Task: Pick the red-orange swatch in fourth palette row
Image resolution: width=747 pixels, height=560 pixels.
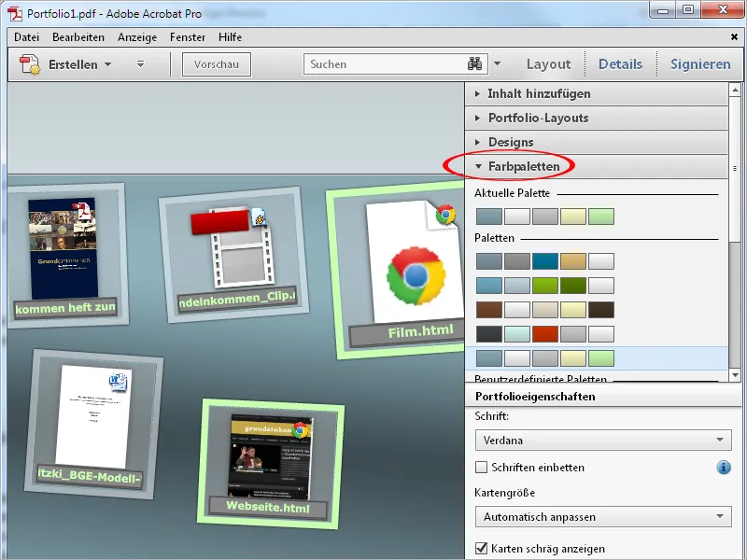Action: (545, 334)
